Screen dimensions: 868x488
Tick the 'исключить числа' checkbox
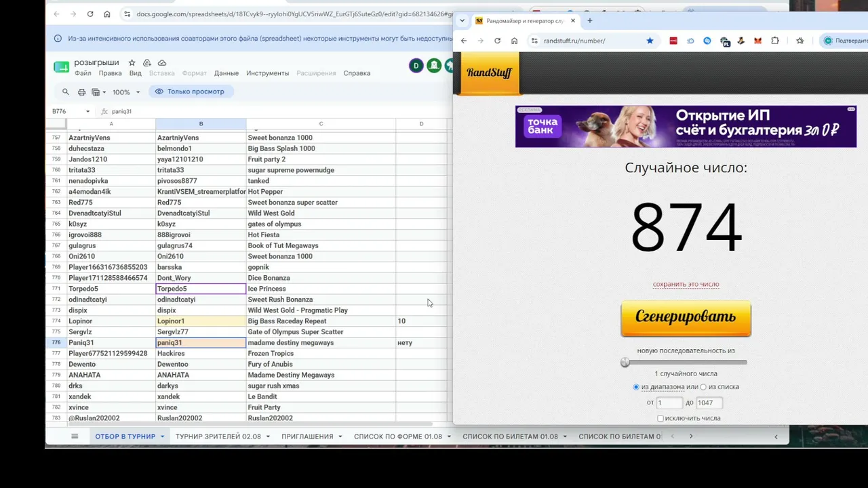[660, 418]
